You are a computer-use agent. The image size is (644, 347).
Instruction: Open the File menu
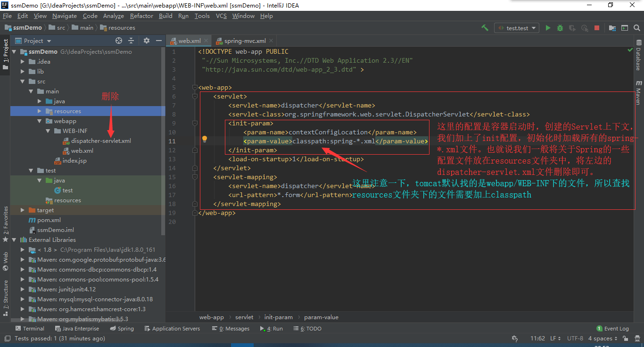(x=7, y=16)
